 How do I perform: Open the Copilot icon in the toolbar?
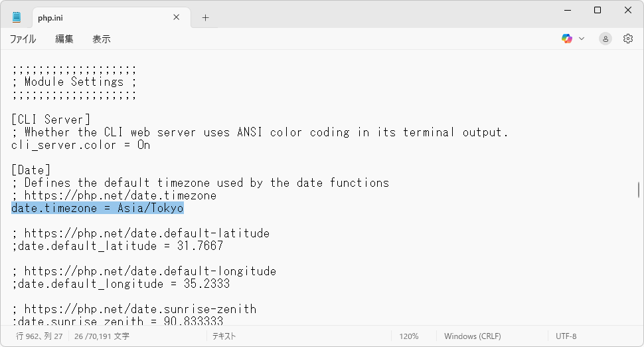[x=566, y=39]
